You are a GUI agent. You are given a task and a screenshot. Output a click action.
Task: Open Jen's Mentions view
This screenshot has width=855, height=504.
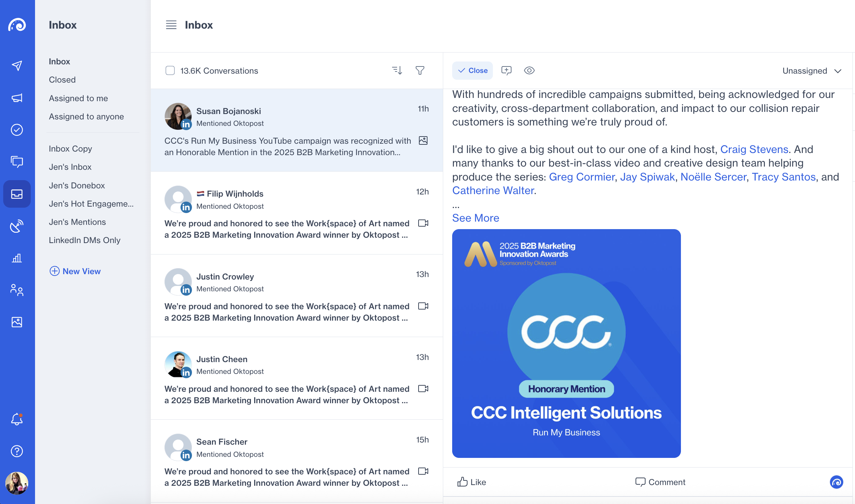point(77,222)
